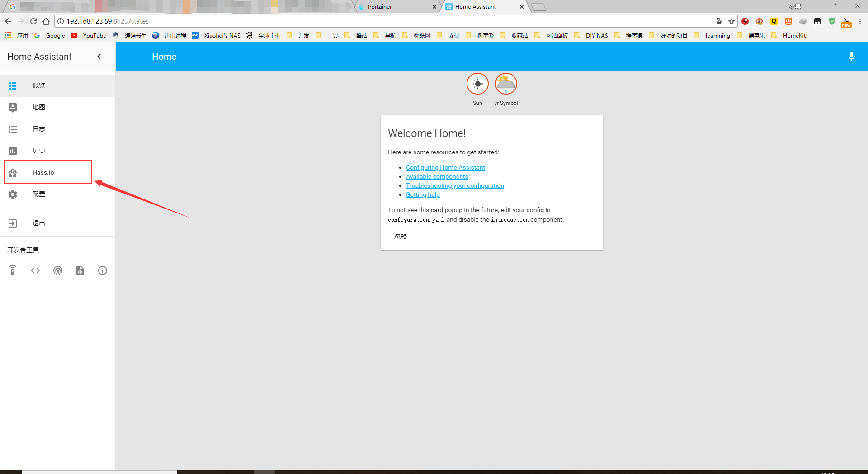Click the microphone voice command icon

click(851, 57)
